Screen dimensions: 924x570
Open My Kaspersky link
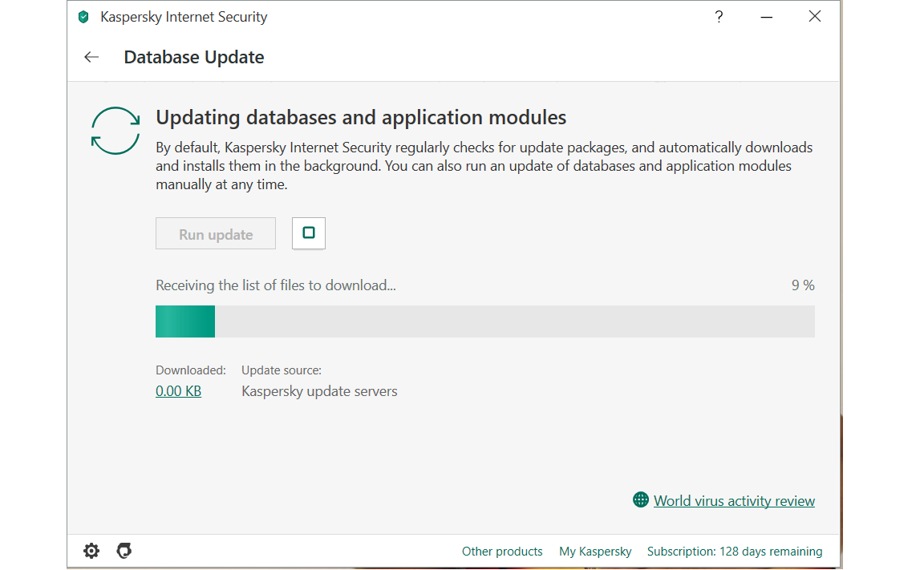(595, 552)
